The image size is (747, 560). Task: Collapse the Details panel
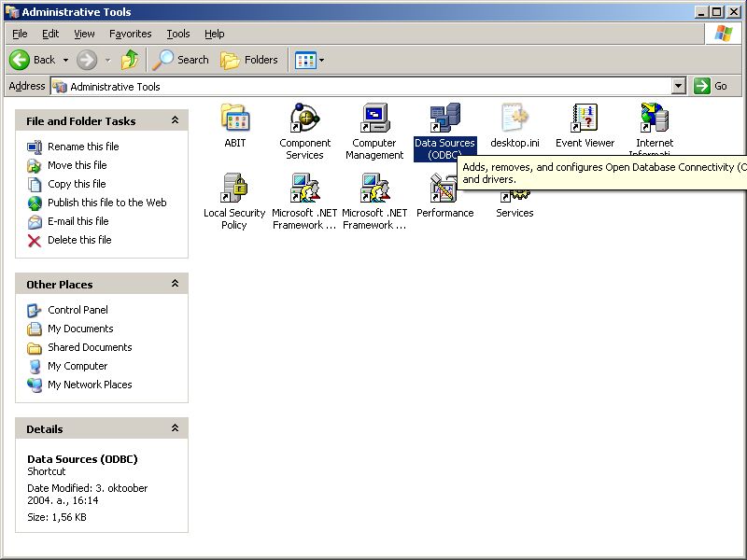point(175,428)
